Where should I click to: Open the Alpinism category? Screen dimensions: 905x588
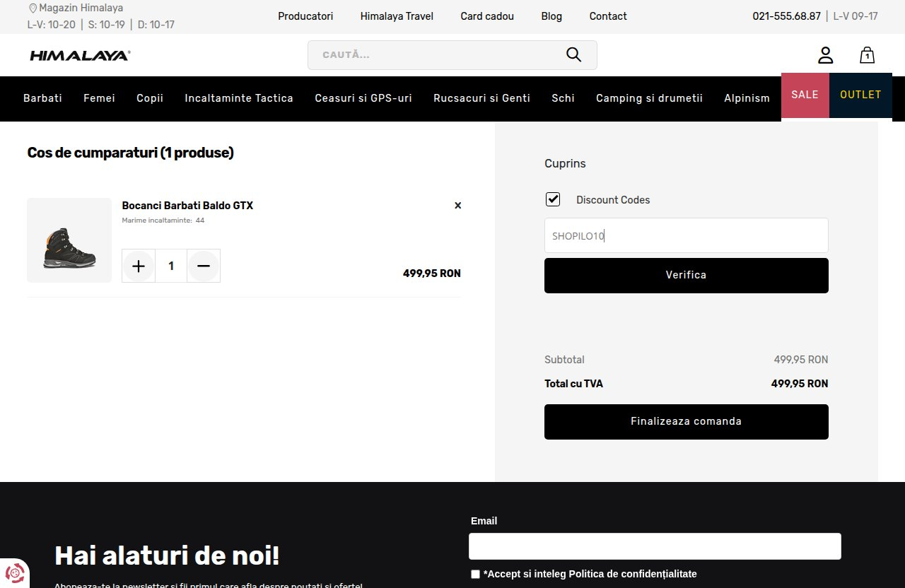pos(747,98)
